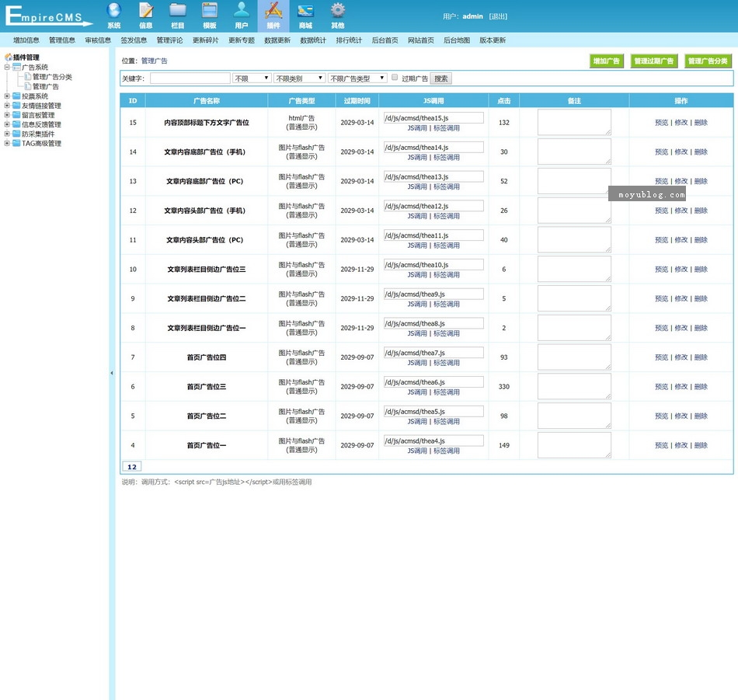
Task: Click the EmpireCMS logo
Action: (48, 16)
